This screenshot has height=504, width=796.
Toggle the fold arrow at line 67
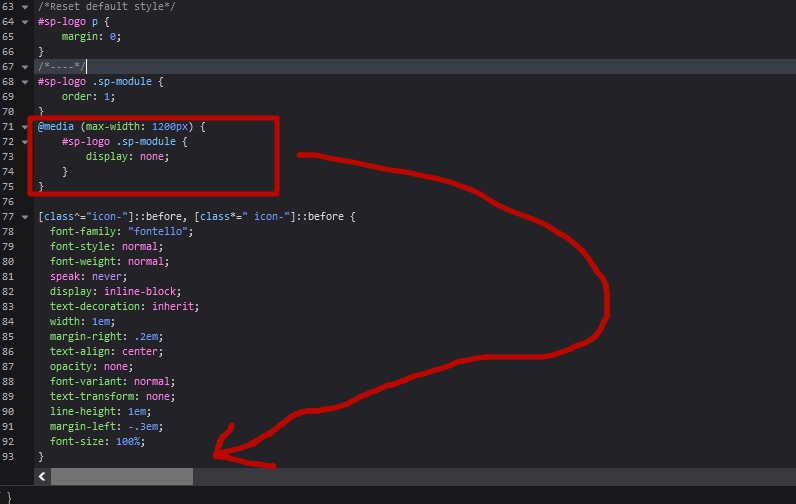click(x=25, y=67)
